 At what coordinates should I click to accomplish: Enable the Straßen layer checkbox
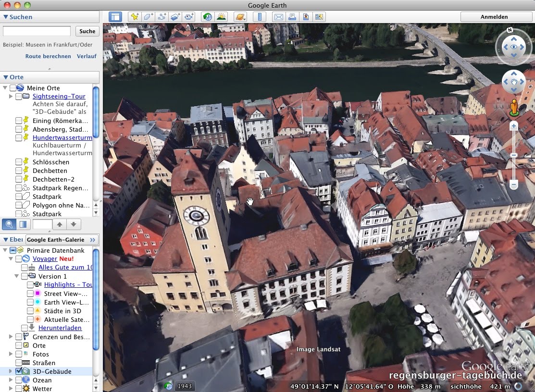pyautogui.click(x=19, y=363)
